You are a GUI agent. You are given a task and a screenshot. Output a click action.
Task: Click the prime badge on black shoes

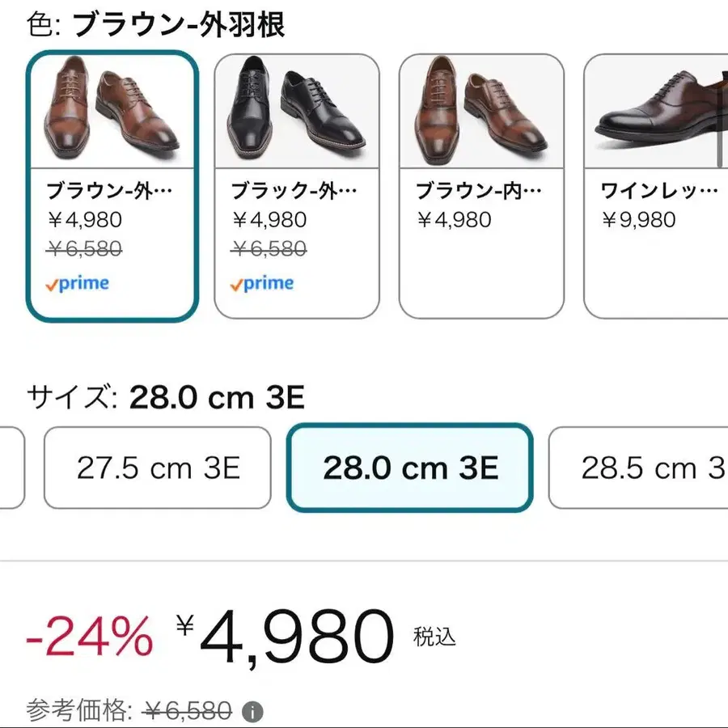pyautogui.click(x=261, y=284)
